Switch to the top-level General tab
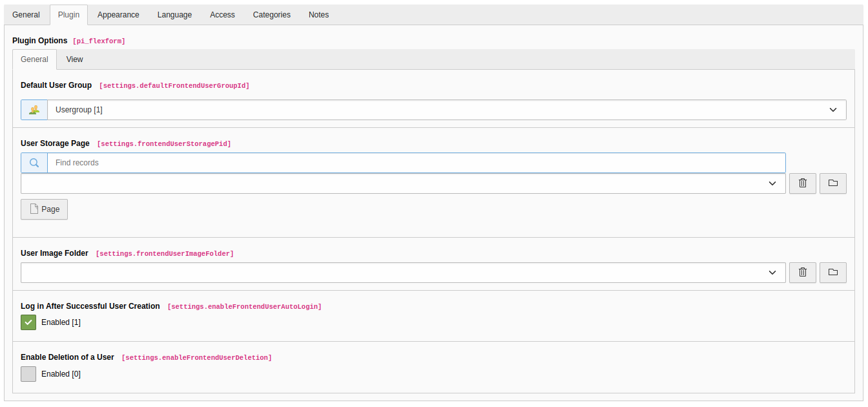 26,15
